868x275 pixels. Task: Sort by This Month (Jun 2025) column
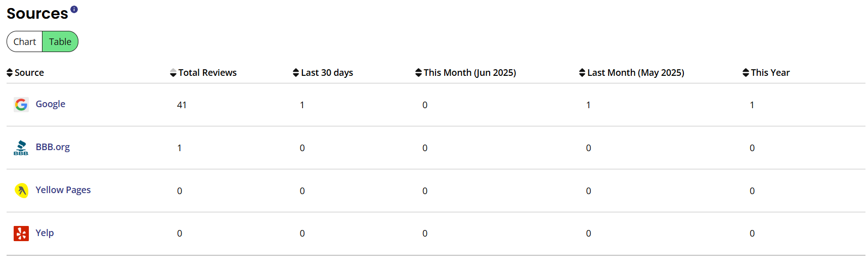click(x=465, y=73)
